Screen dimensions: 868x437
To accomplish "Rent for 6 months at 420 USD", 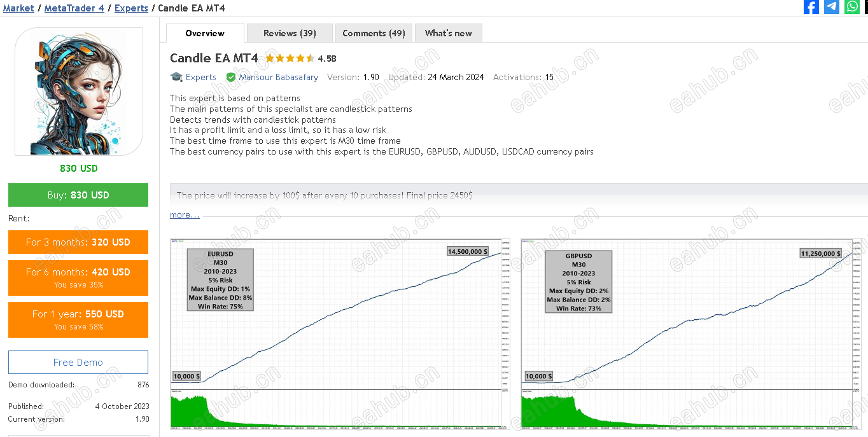I will (78, 277).
